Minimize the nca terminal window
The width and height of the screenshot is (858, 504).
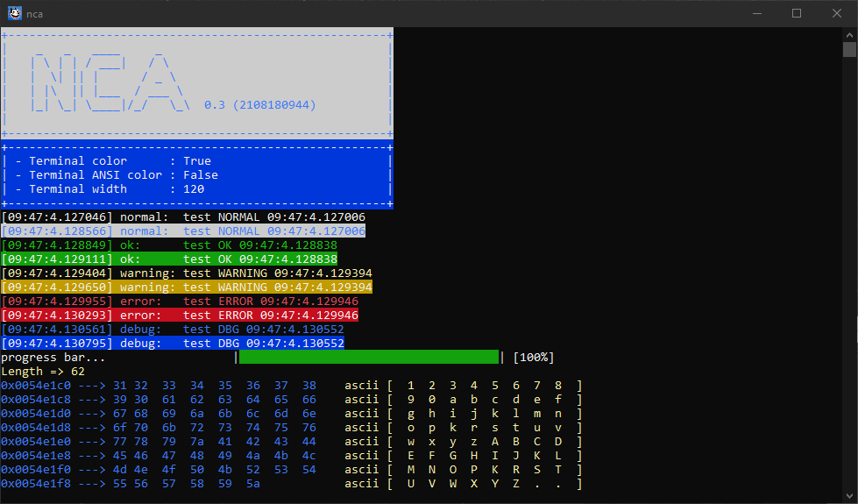coord(756,13)
